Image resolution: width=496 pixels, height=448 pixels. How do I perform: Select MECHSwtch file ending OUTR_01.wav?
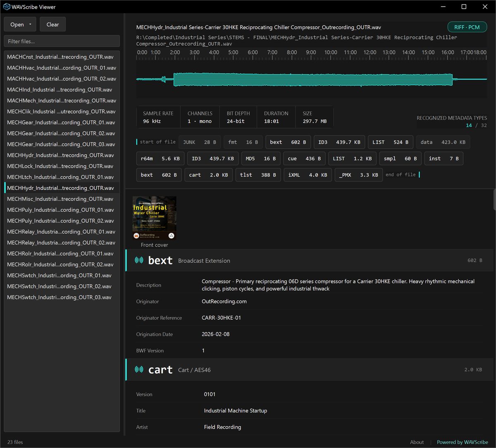[62, 276]
